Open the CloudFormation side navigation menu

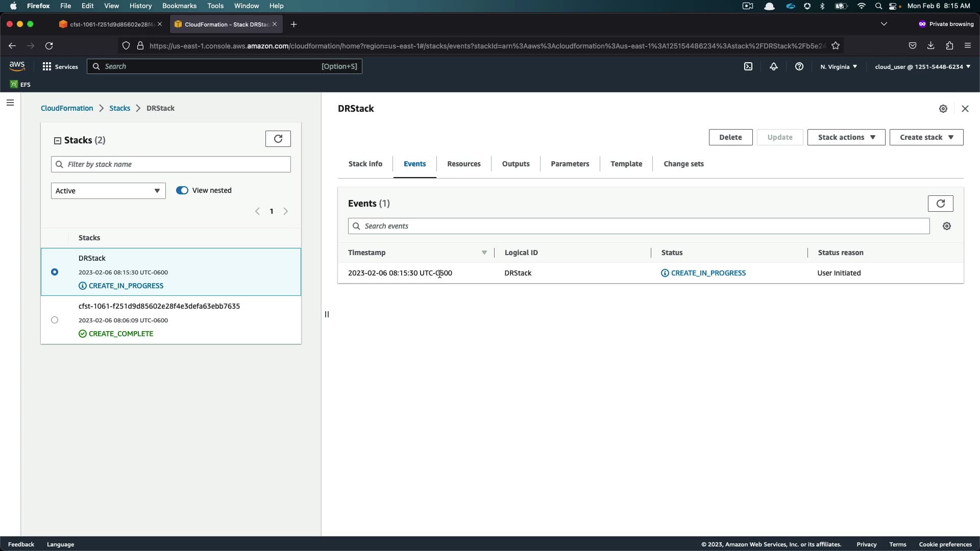pos(10,103)
